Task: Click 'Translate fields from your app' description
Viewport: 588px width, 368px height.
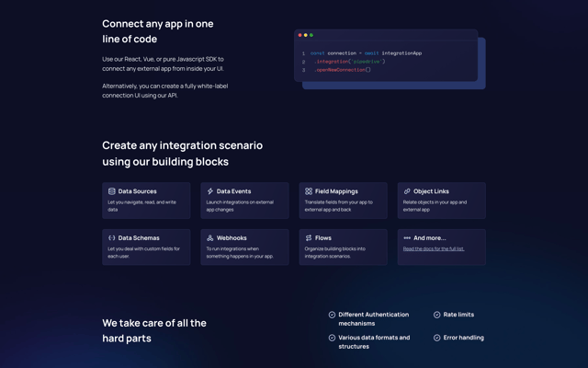Action: click(339, 206)
